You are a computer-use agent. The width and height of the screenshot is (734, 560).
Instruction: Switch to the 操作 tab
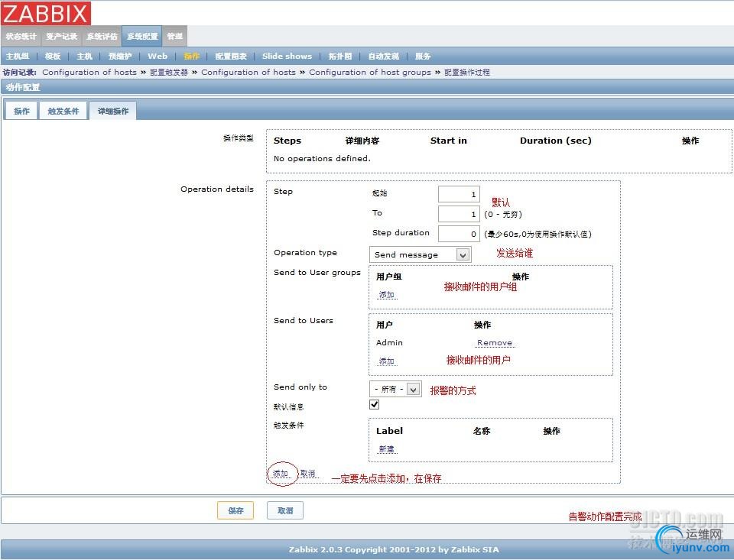[21, 111]
